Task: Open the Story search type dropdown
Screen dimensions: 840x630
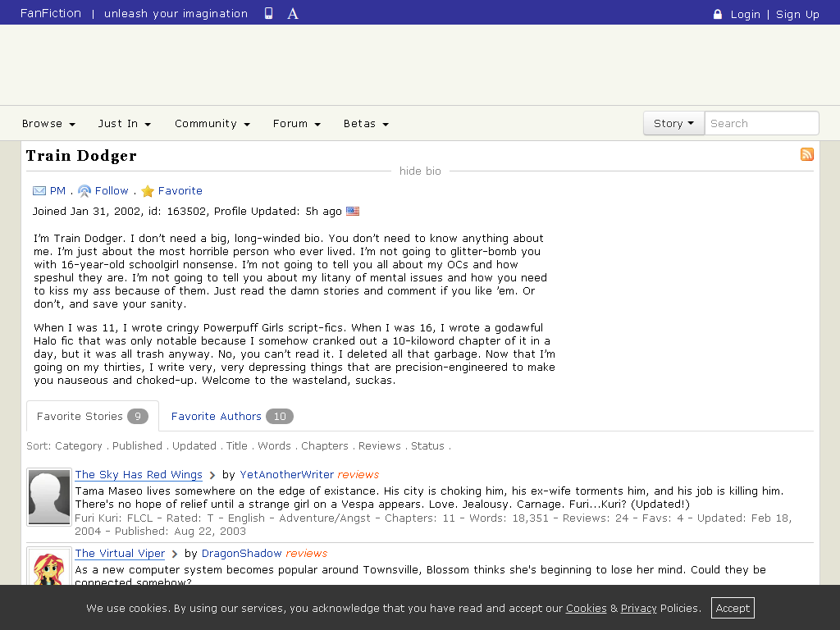Action: point(674,123)
